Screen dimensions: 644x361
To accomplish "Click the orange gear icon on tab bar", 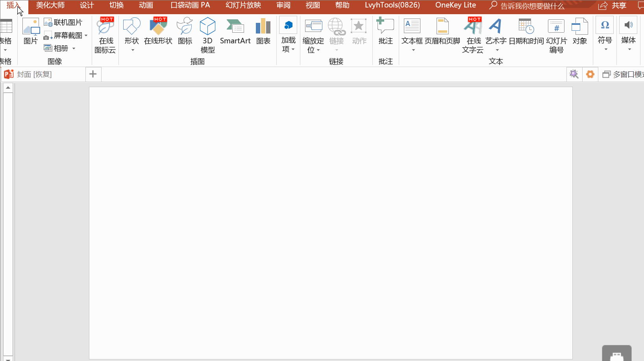I will point(590,74).
